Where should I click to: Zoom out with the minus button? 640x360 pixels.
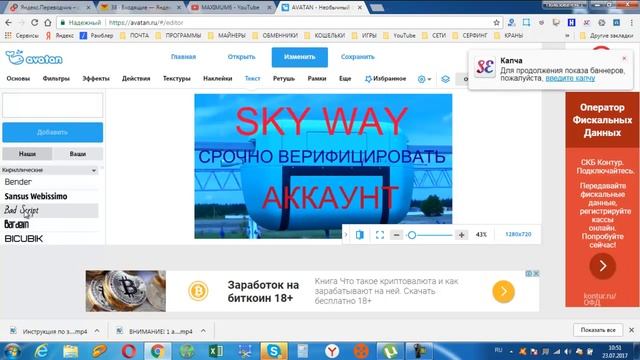pos(396,235)
